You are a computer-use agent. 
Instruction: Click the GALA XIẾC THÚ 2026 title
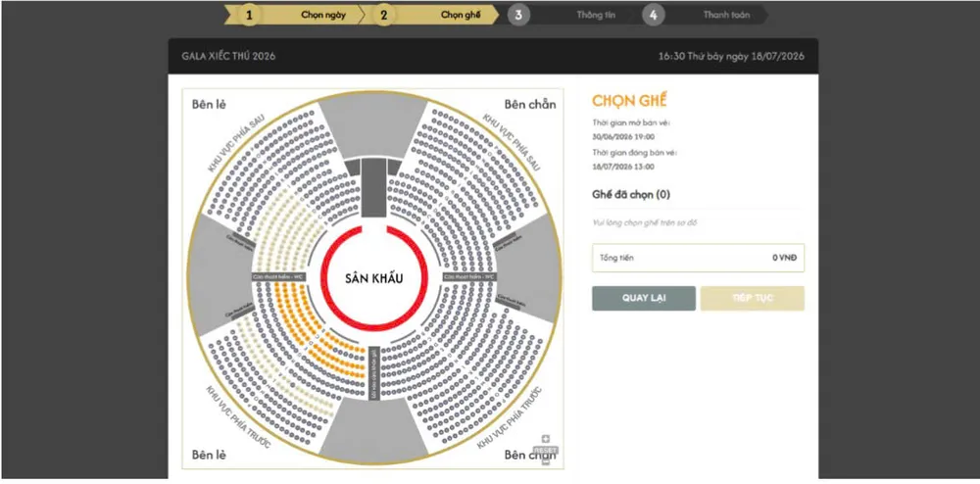pyautogui.click(x=228, y=56)
